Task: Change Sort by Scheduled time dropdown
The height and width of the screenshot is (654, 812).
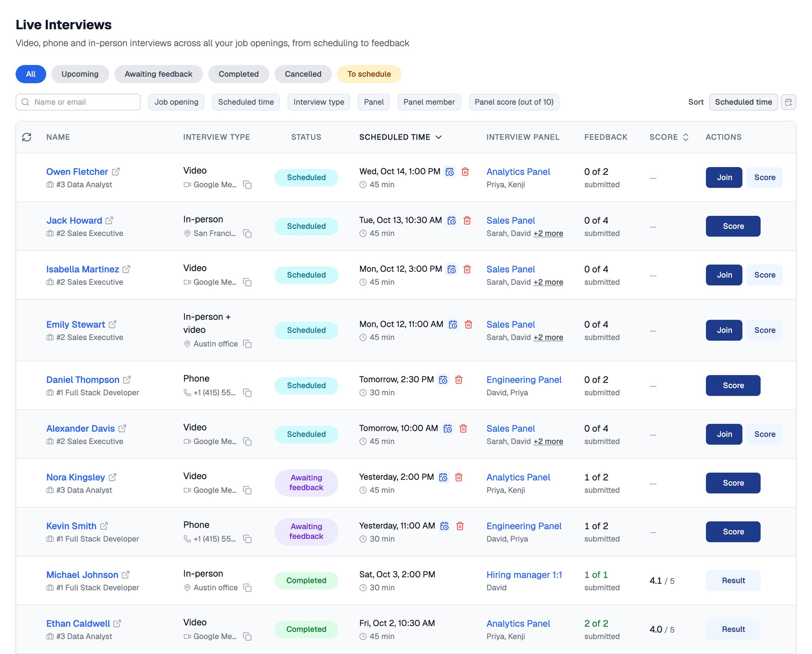Action: pos(743,102)
